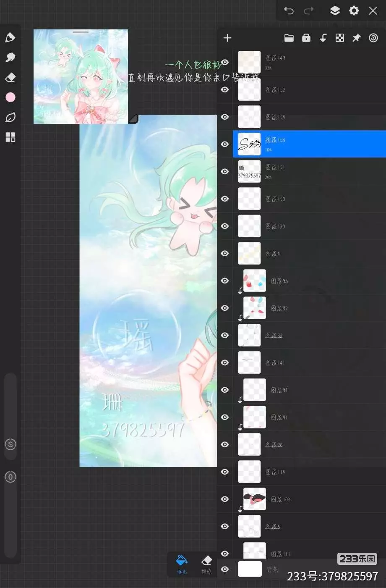
Task: Open the leaf-shaped tools icon
Action: pyautogui.click(x=10, y=117)
